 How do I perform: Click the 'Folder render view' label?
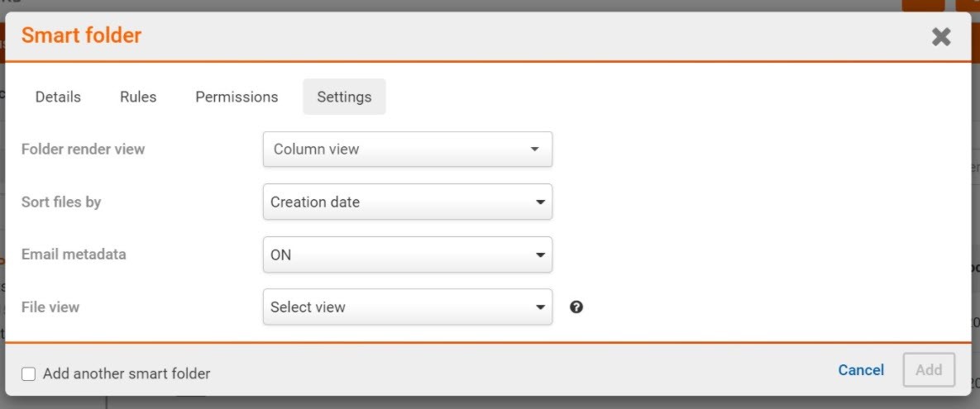click(83, 150)
